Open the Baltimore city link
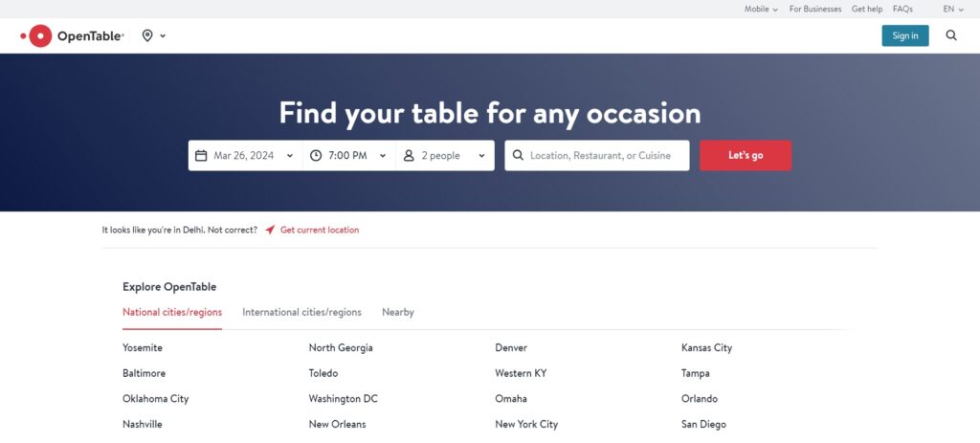 coord(144,374)
